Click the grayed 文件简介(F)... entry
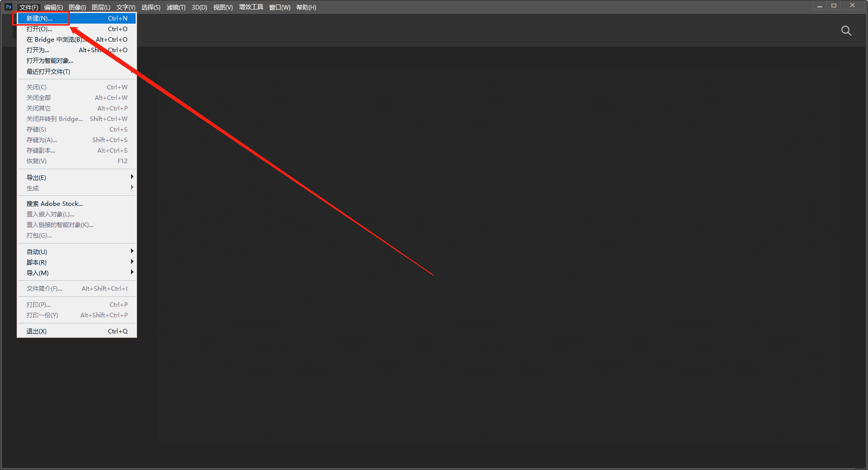The image size is (868, 470). click(x=77, y=288)
